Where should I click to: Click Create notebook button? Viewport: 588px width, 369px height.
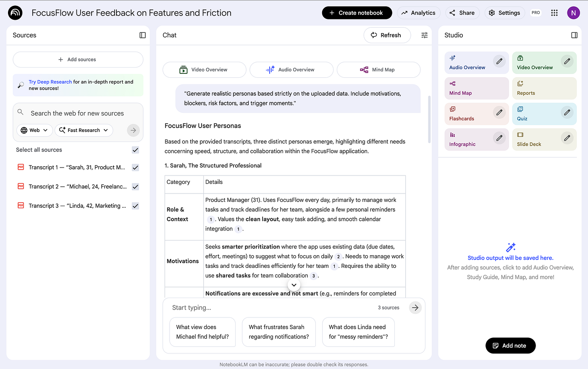point(357,13)
